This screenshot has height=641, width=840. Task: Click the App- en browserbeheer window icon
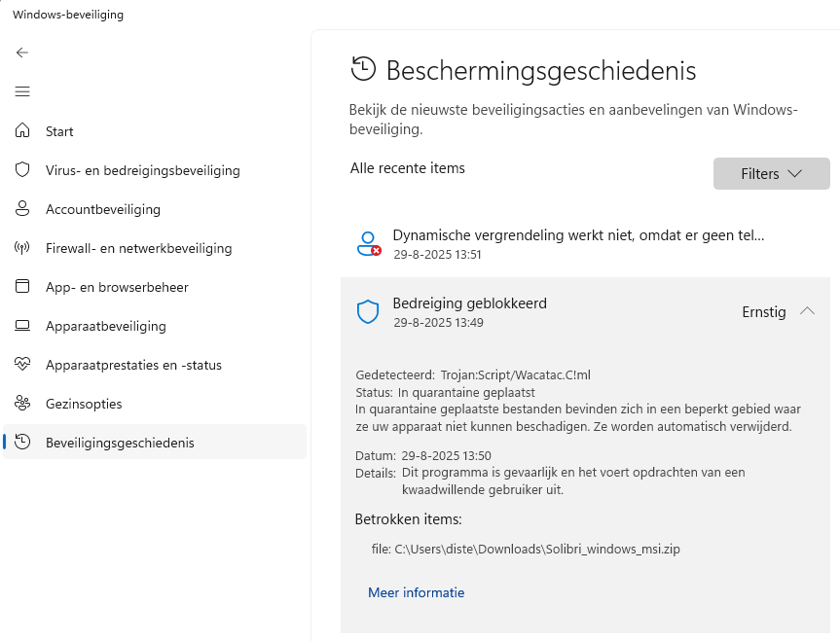22,287
